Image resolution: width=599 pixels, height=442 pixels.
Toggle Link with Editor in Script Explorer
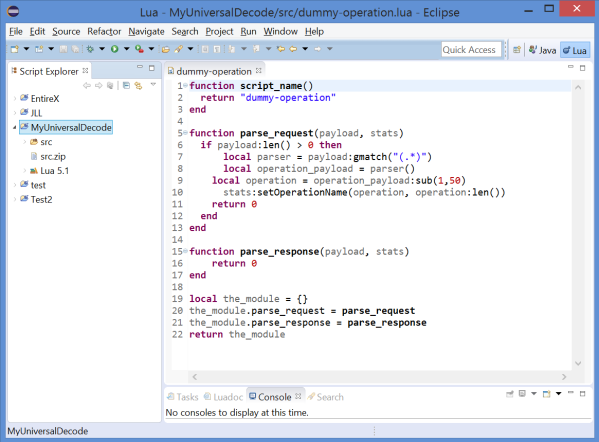point(138,86)
